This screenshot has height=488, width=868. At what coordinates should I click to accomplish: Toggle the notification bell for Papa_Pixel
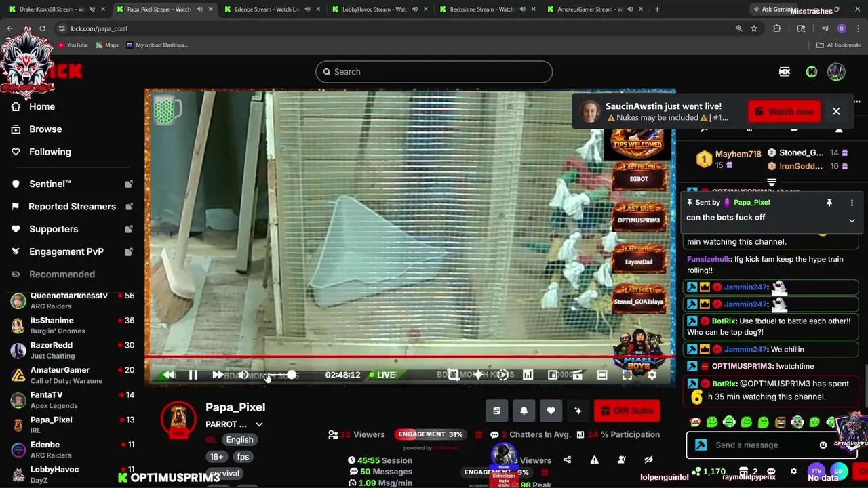point(524,411)
